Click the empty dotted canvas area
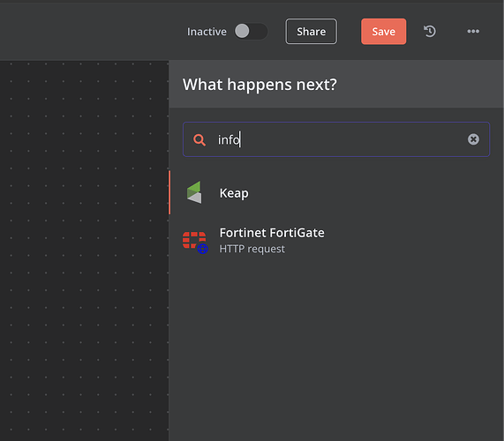504x441 pixels. (x=84, y=250)
